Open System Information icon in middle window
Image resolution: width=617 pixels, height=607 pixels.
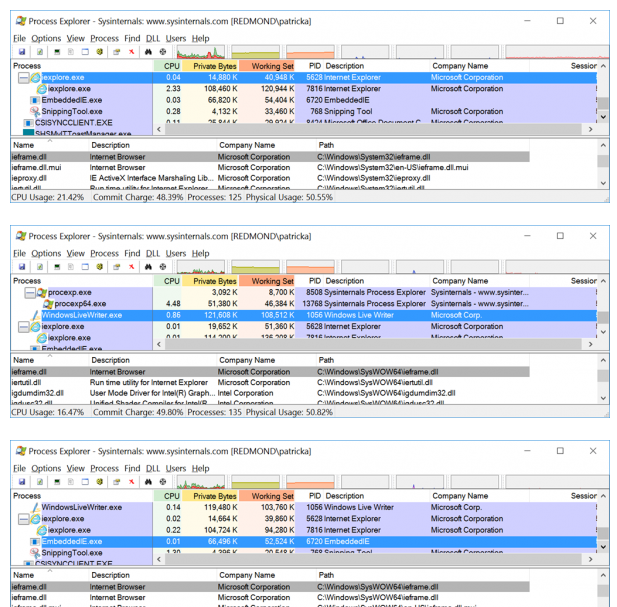click(57, 267)
